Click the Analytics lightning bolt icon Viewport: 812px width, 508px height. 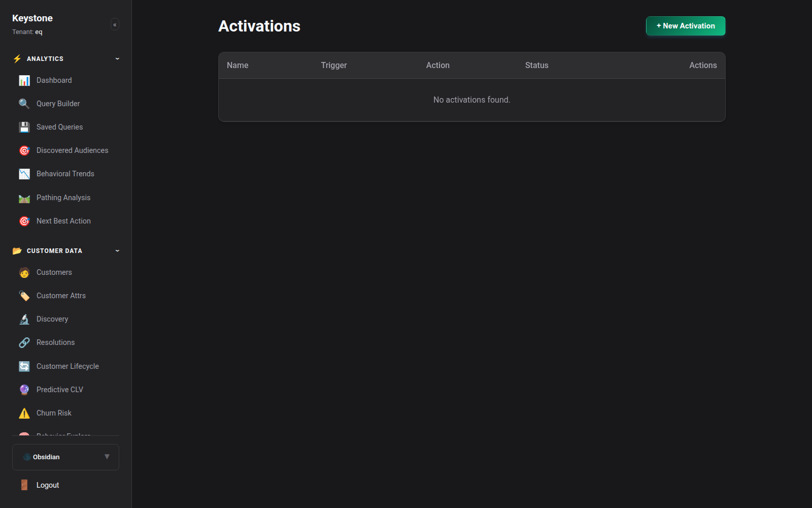pyautogui.click(x=17, y=59)
